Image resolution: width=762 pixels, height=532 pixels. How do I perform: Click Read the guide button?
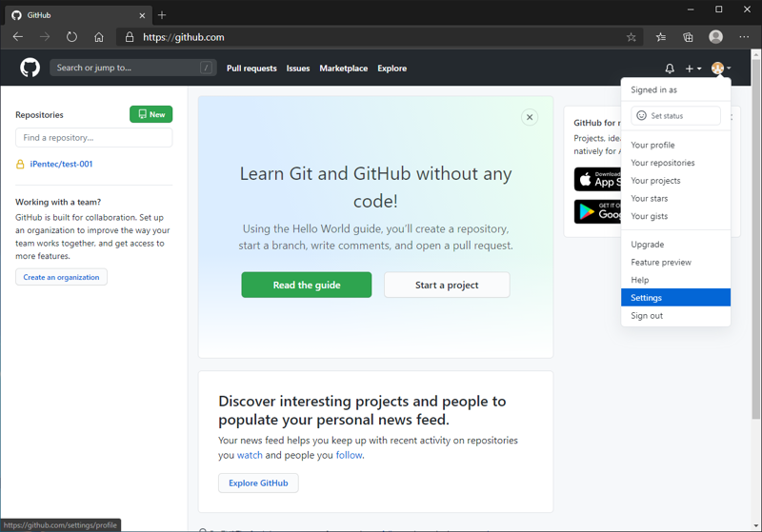tap(307, 285)
